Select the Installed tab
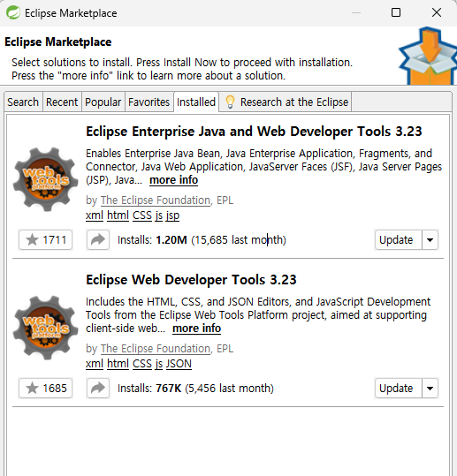 (196, 102)
